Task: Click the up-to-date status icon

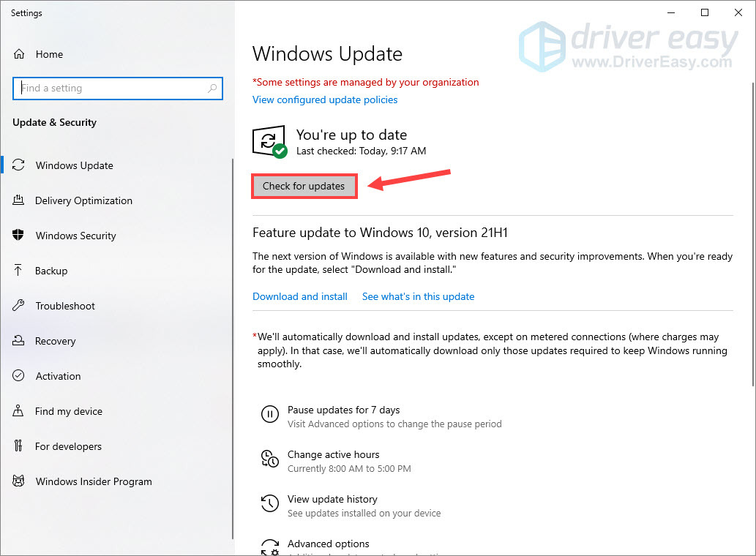Action: click(270, 142)
